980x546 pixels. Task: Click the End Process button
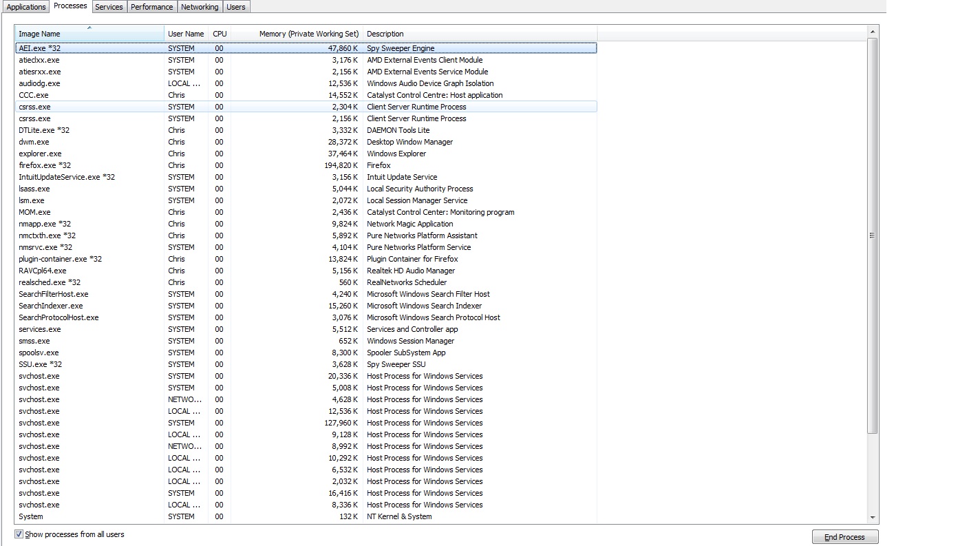pyautogui.click(x=845, y=537)
